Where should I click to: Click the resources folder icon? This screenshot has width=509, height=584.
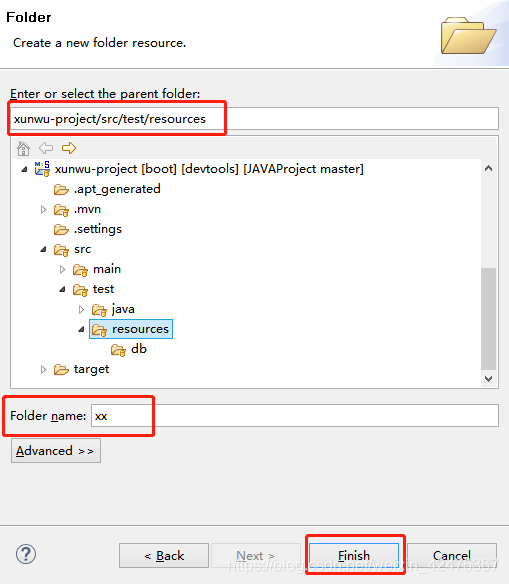(x=99, y=330)
